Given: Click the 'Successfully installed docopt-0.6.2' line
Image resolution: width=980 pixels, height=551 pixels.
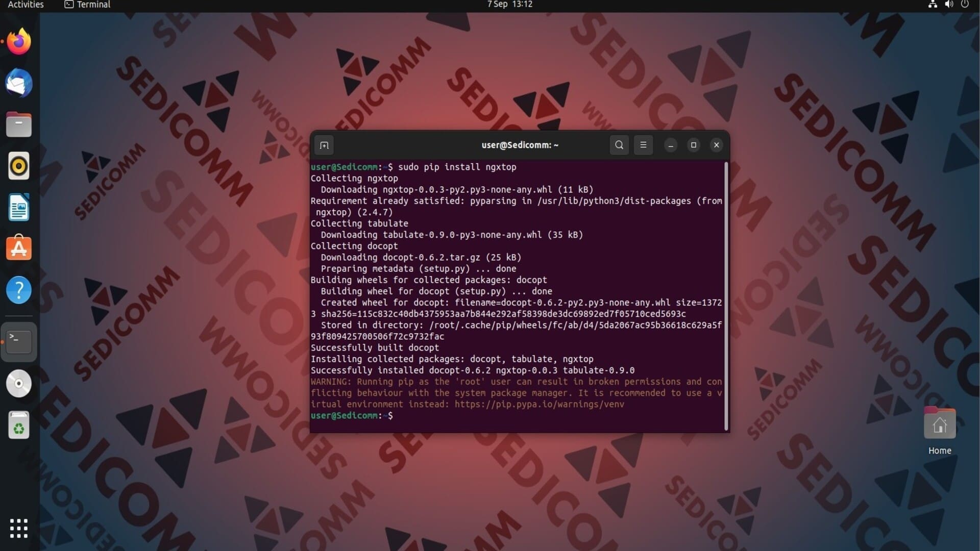Looking at the screenshot, I should coord(473,370).
